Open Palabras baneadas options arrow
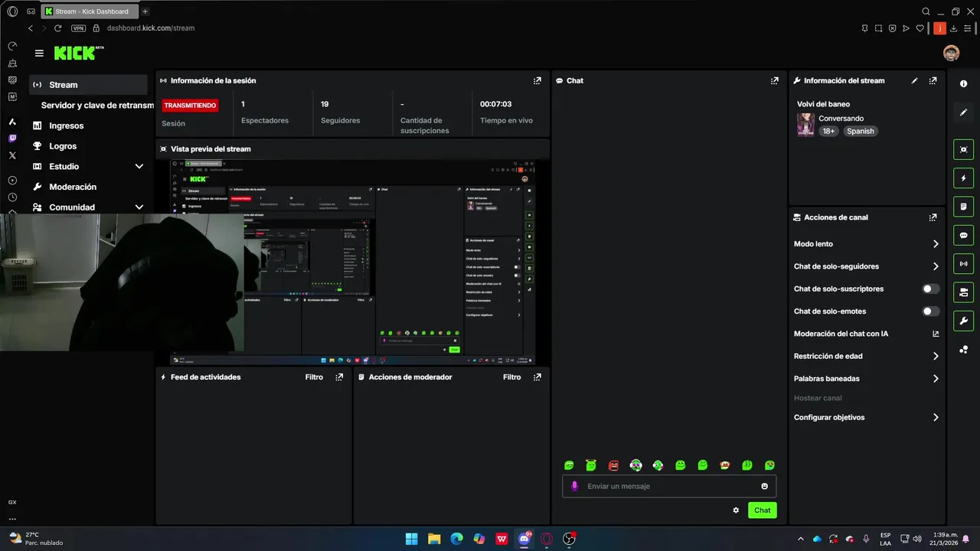Viewport: 980px width, 551px height. [935, 378]
